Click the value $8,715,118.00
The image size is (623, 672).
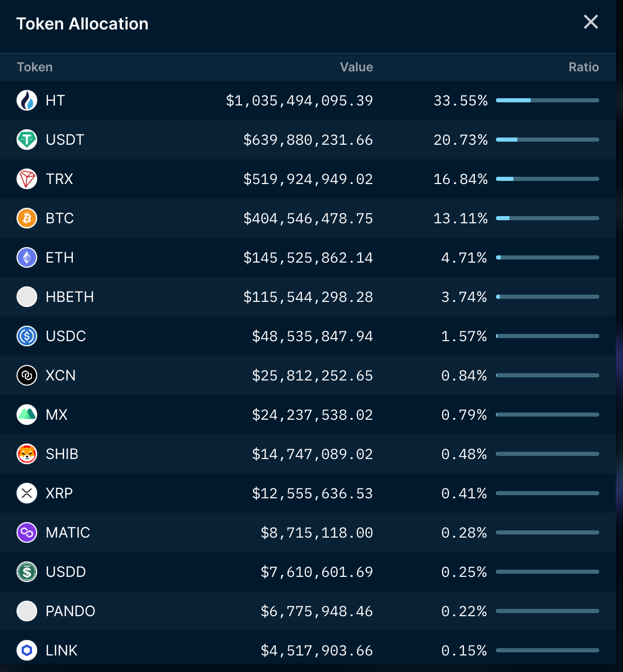tap(317, 532)
